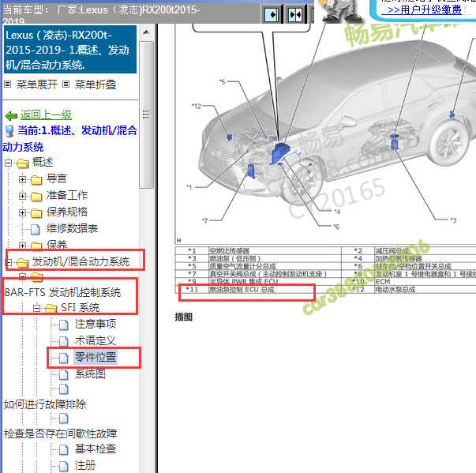Select the 8AR-FTS 发动机控制系统 tree item
476x473 pixels.
click(62, 293)
